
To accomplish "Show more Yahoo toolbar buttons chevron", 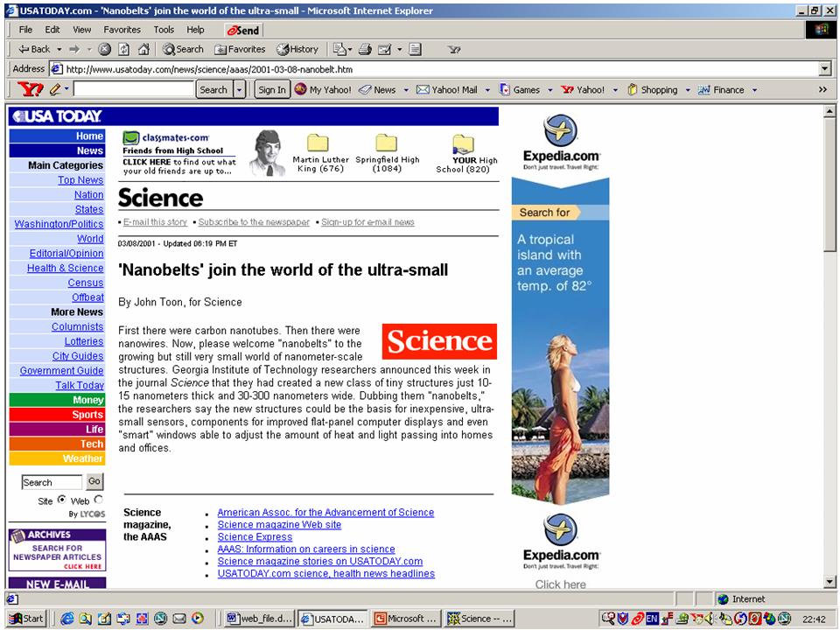I will tap(822, 89).
